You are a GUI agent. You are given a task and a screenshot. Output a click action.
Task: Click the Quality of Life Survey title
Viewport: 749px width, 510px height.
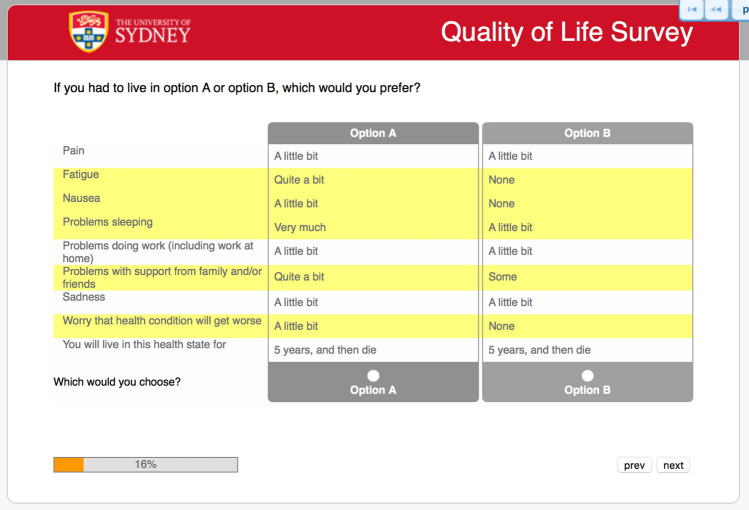567,32
